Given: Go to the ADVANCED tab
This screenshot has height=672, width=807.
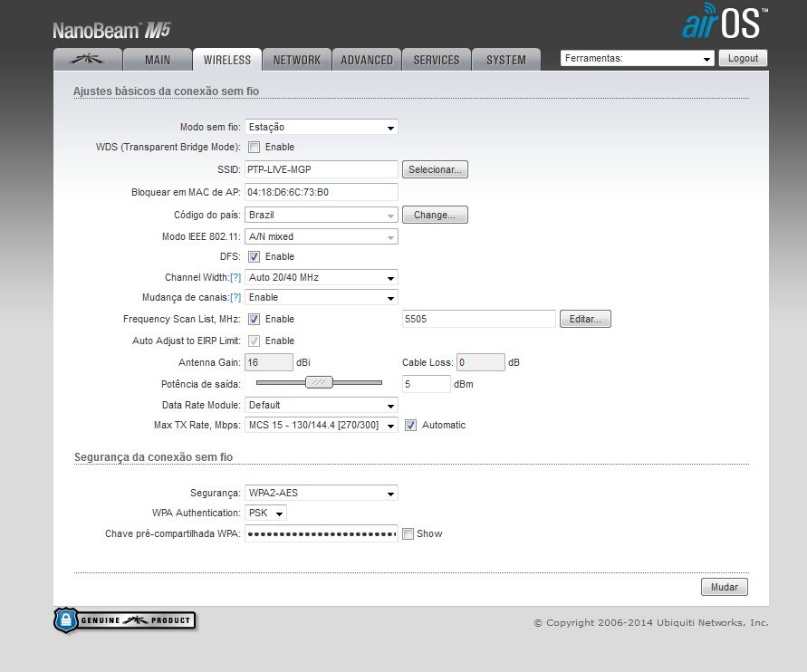Looking at the screenshot, I should click(x=367, y=60).
